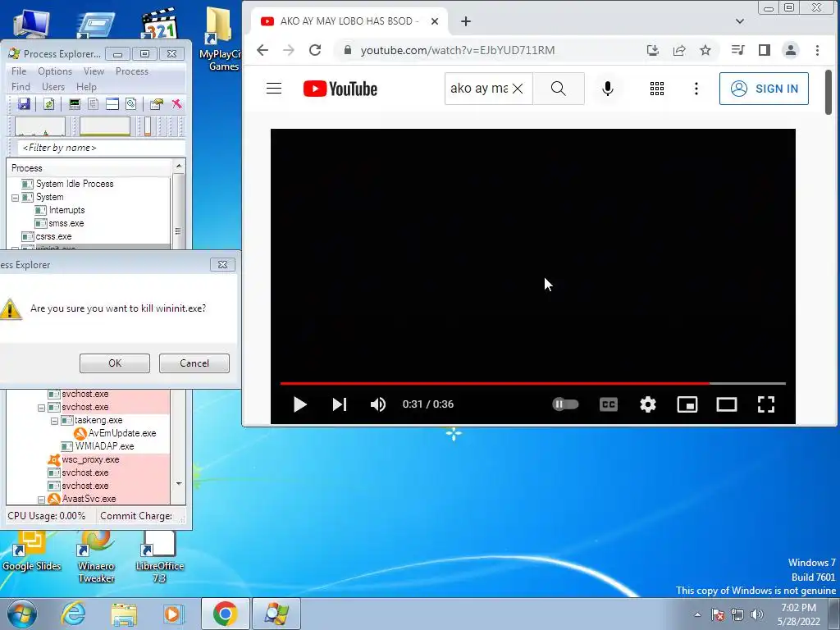
Task: Enter full screen video mode
Action: pyautogui.click(x=766, y=404)
